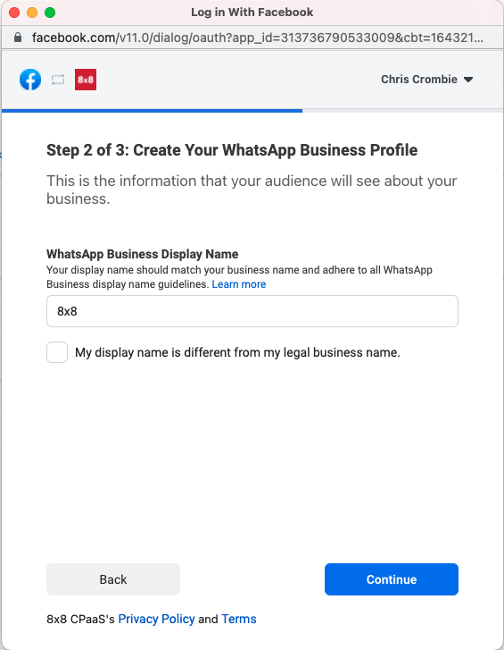Click the blue step progress bar
Screen dimensions: 504x650
click(152, 111)
